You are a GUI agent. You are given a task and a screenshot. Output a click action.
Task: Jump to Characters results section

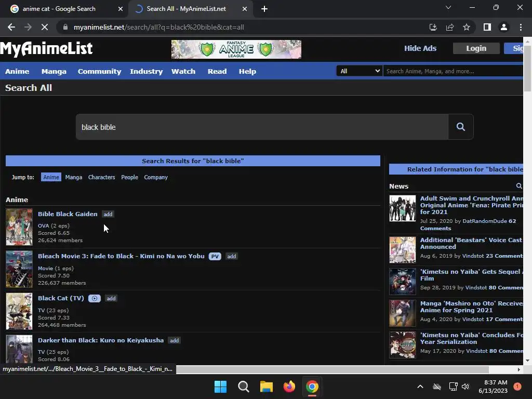[x=101, y=177]
